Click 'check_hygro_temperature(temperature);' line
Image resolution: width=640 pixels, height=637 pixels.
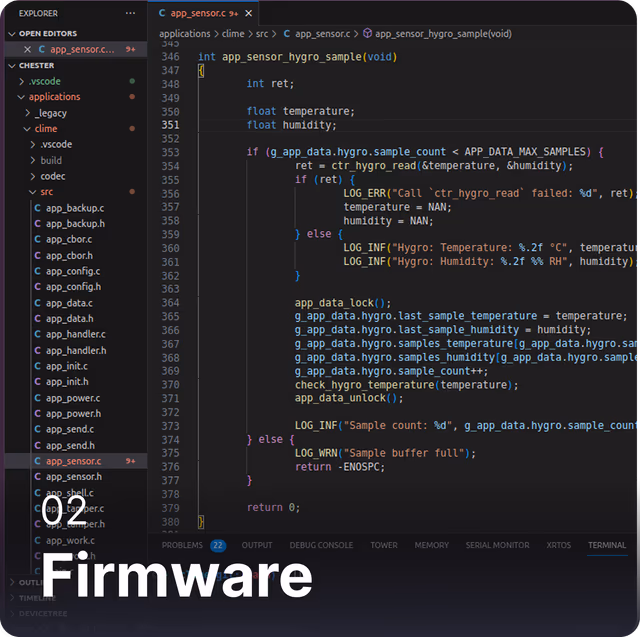(407, 385)
